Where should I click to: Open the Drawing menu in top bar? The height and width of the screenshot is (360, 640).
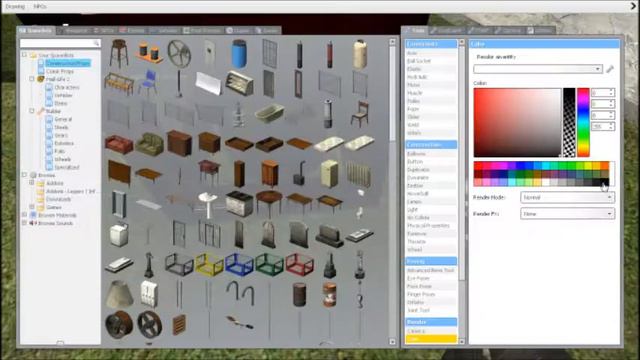tap(15, 7)
